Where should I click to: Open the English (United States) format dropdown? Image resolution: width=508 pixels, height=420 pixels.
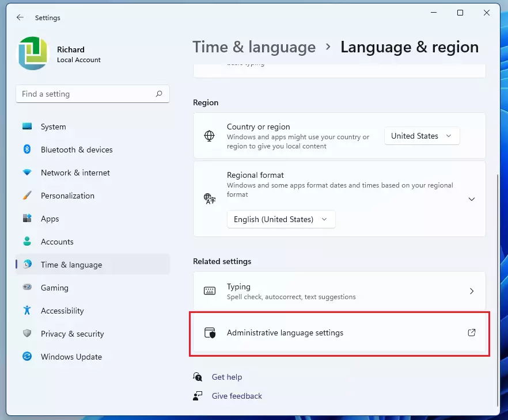(x=281, y=219)
